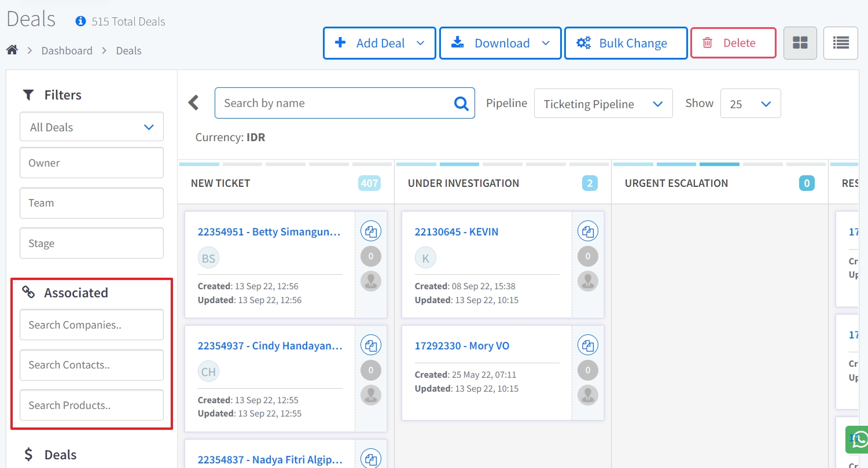Open comment count on Mory VO card
Screen dimensions: 868x468
coord(588,370)
